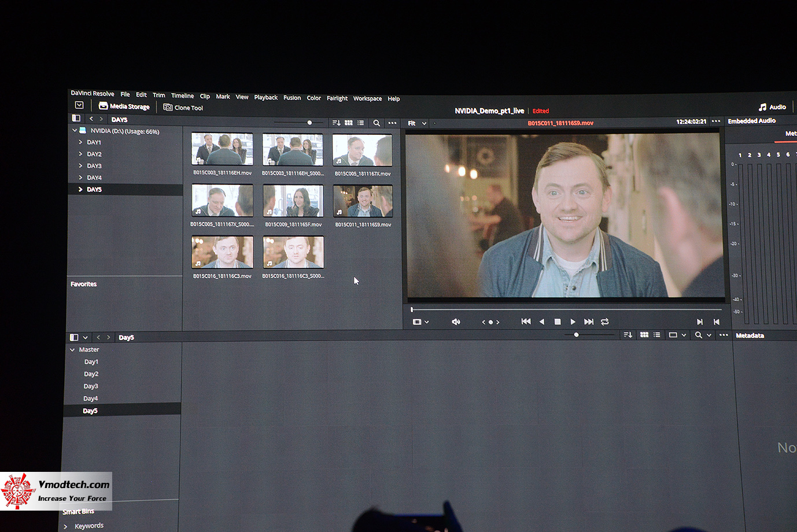Click the jog wheel control
This screenshot has width=797, height=532.
pyautogui.click(x=490, y=322)
